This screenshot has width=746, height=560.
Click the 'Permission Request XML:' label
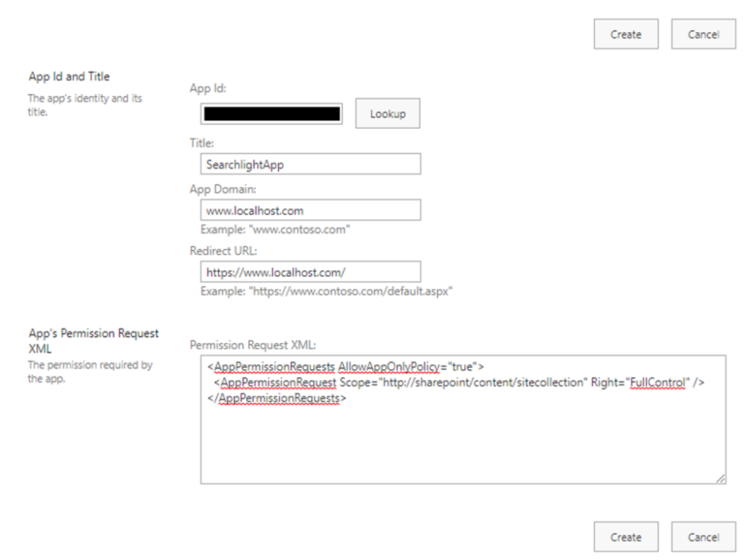[252, 344]
